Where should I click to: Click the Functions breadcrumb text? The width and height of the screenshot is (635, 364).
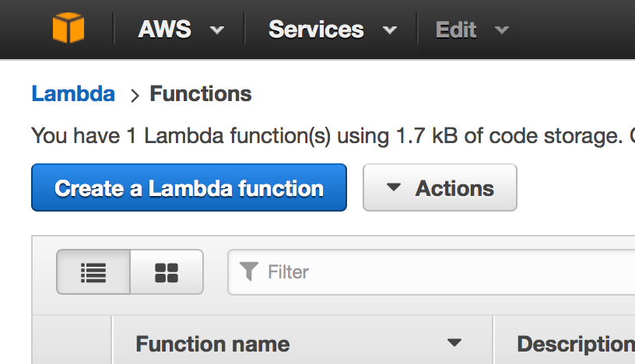point(201,94)
